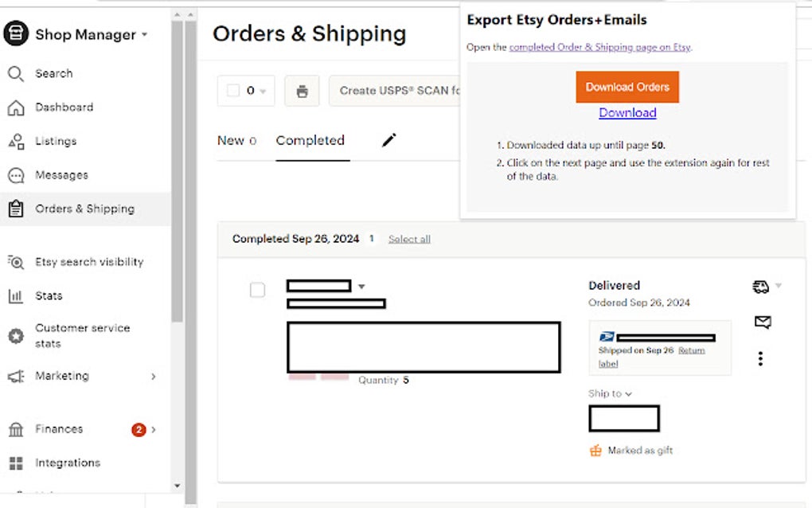Open shipping options via the truck icon
This screenshot has width=812, height=508.
(761, 286)
